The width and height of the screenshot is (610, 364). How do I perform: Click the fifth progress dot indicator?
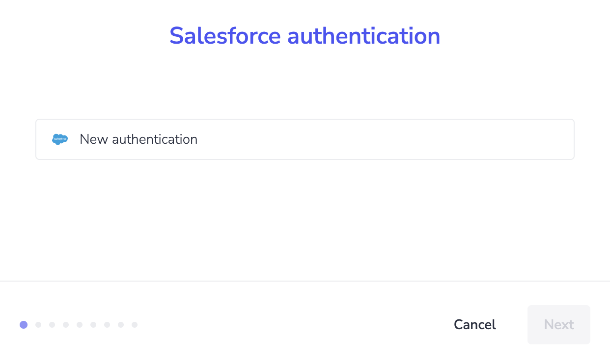(80, 325)
